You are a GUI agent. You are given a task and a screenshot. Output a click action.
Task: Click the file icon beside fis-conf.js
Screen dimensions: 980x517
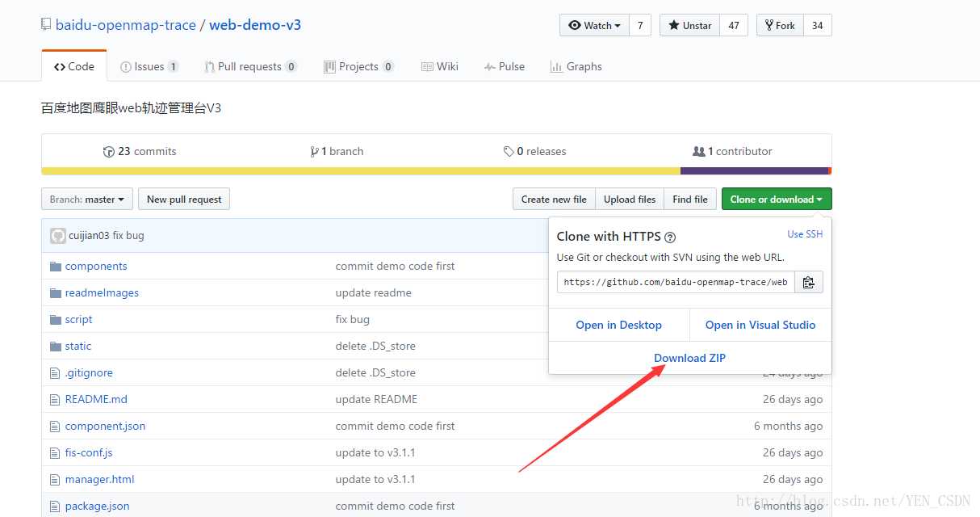click(x=56, y=453)
